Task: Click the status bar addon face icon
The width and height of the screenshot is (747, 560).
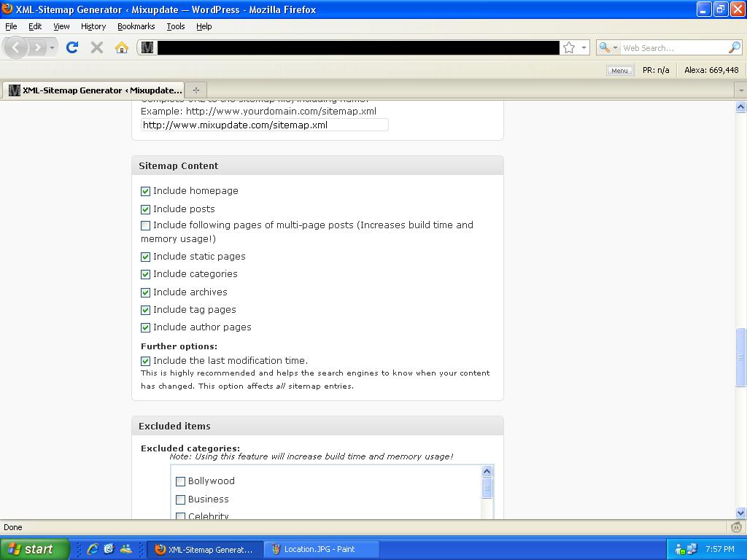Action: pyautogui.click(x=737, y=527)
